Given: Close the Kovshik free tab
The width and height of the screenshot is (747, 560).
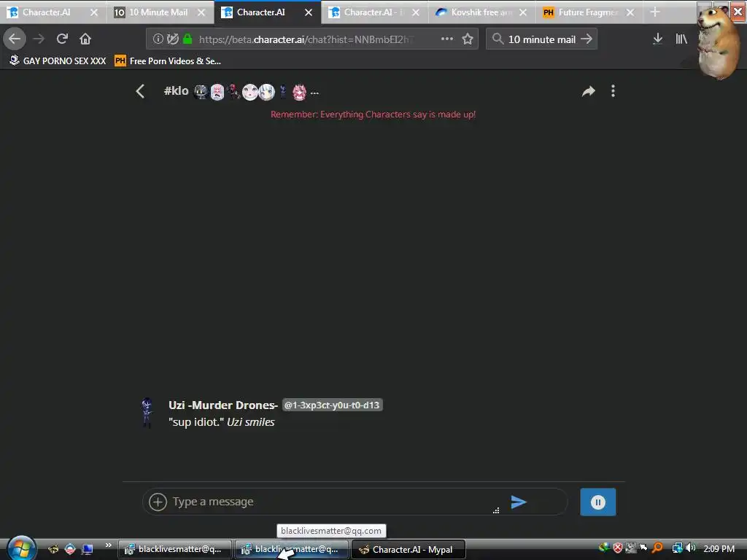Looking at the screenshot, I should point(523,12).
